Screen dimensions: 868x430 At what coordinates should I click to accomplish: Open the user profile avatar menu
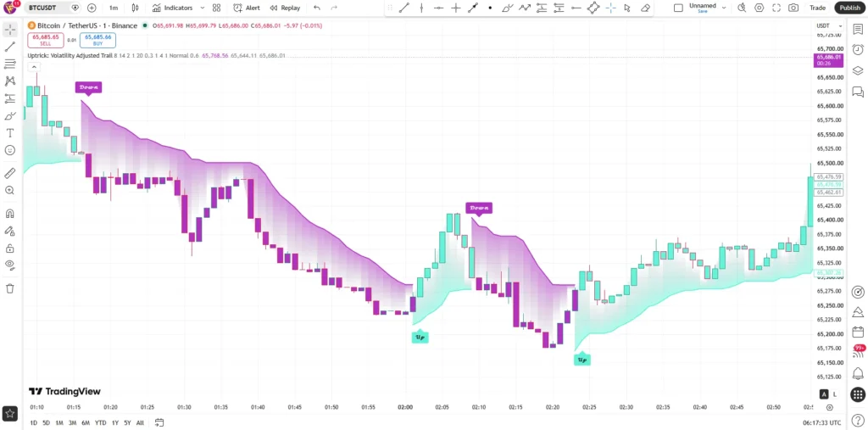point(11,8)
